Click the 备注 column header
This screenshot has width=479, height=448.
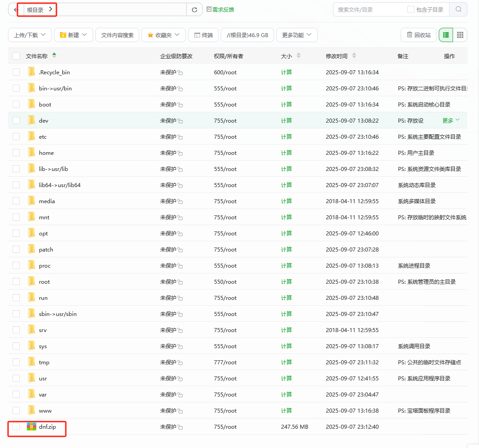[x=402, y=56]
